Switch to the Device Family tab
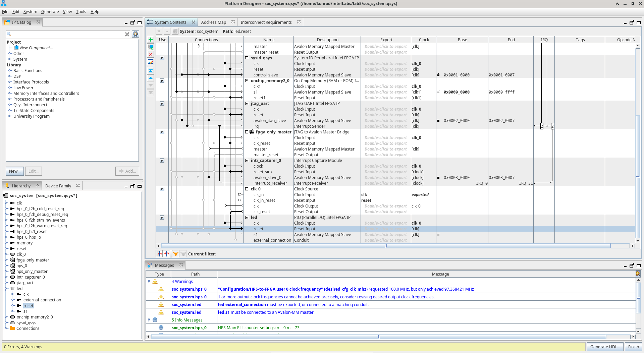Image resolution: width=644 pixels, height=353 pixels. (58, 186)
